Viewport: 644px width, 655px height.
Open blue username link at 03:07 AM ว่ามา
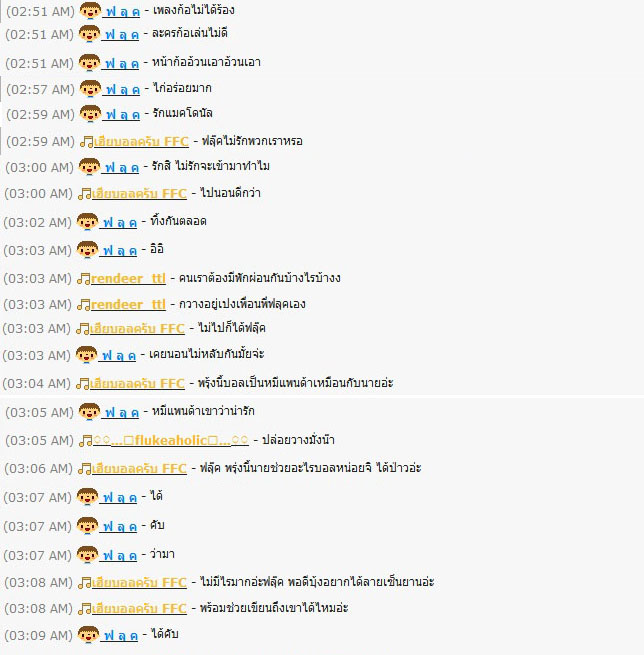(x=118, y=556)
